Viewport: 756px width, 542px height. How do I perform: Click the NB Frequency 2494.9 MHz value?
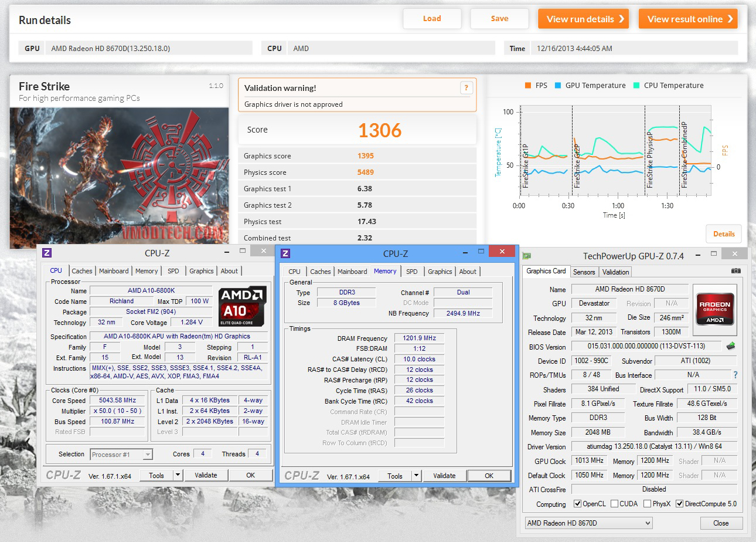point(463,313)
